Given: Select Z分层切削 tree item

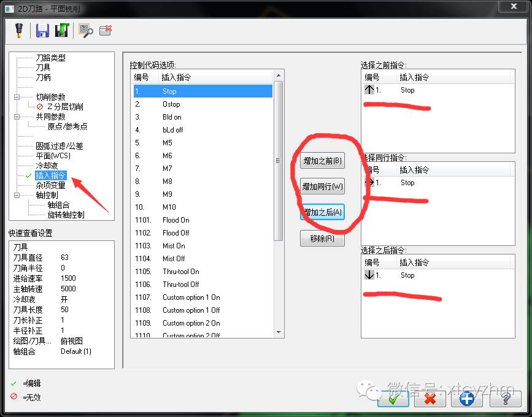Looking at the screenshot, I should point(65,107).
